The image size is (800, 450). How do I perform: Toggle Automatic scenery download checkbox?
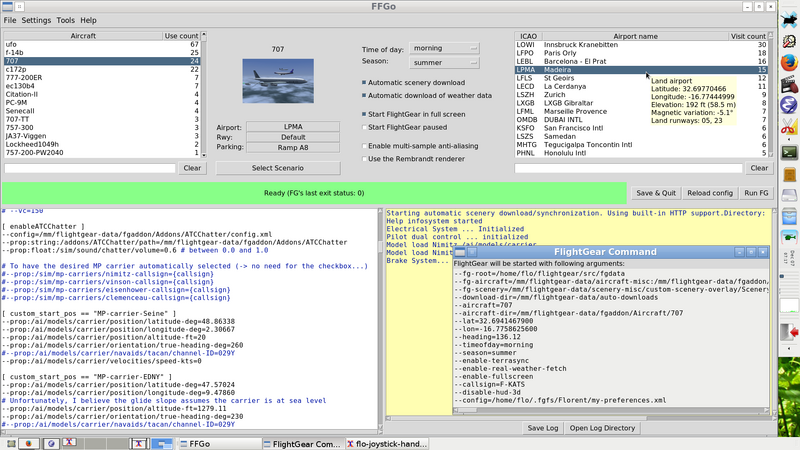[x=364, y=82]
